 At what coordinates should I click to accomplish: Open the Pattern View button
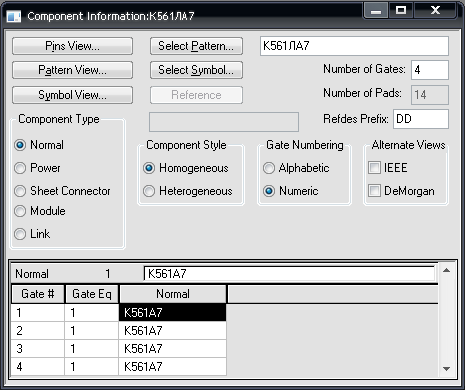pos(72,70)
